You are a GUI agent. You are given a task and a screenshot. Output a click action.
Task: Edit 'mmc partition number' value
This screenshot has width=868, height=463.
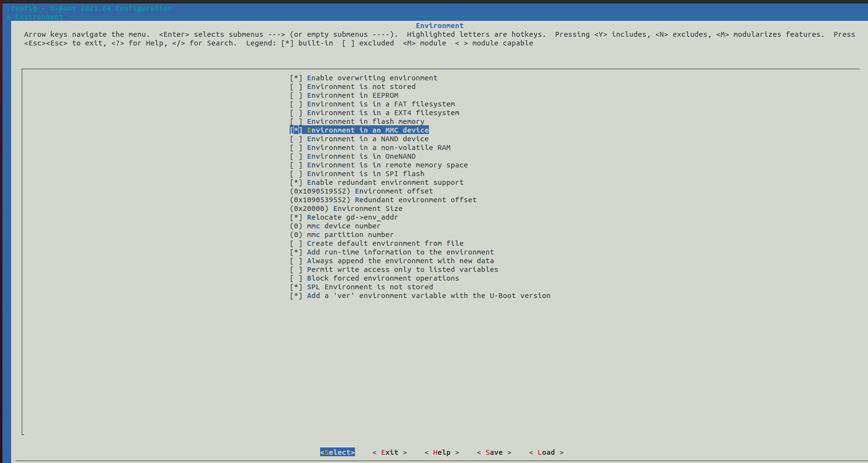pyautogui.click(x=342, y=235)
